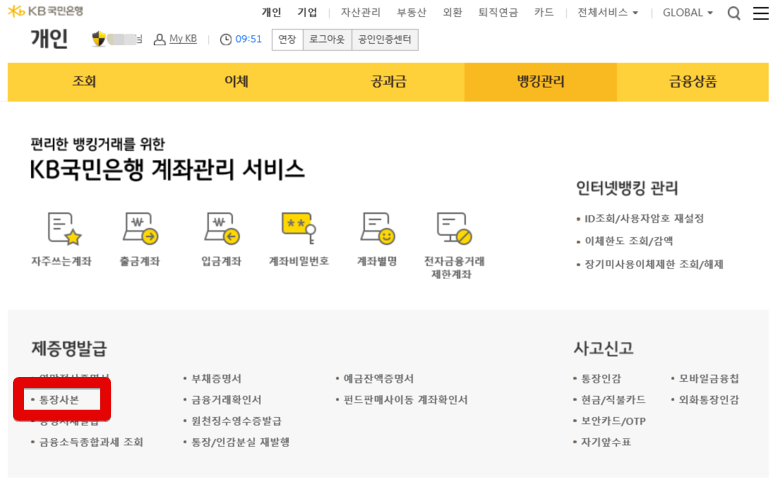
Task: Open the 예금잔액증명서 link
Action: [379, 379]
